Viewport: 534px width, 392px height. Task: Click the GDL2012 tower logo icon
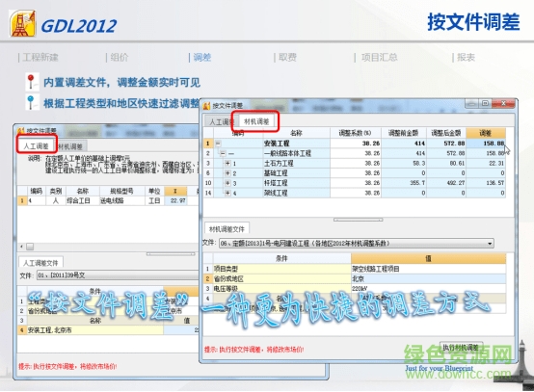22,23
